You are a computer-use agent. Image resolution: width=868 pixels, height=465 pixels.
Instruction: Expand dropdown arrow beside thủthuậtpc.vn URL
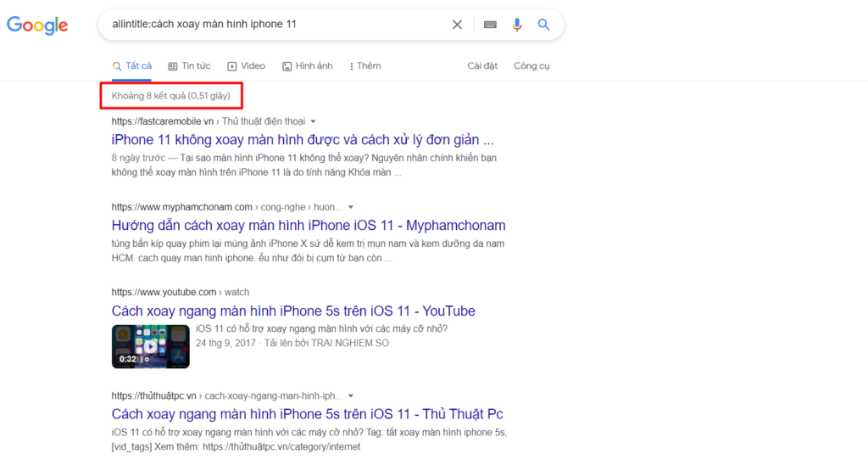pyautogui.click(x=350, y=396)
